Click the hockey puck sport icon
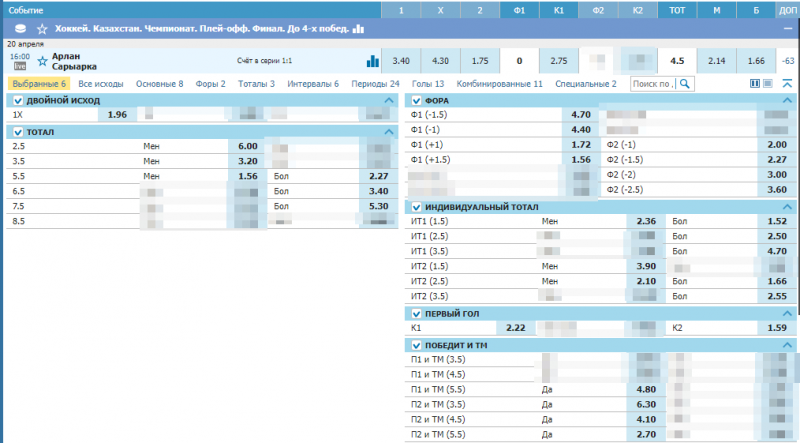The height and width of the screenshot is (443, 800). 22,30
